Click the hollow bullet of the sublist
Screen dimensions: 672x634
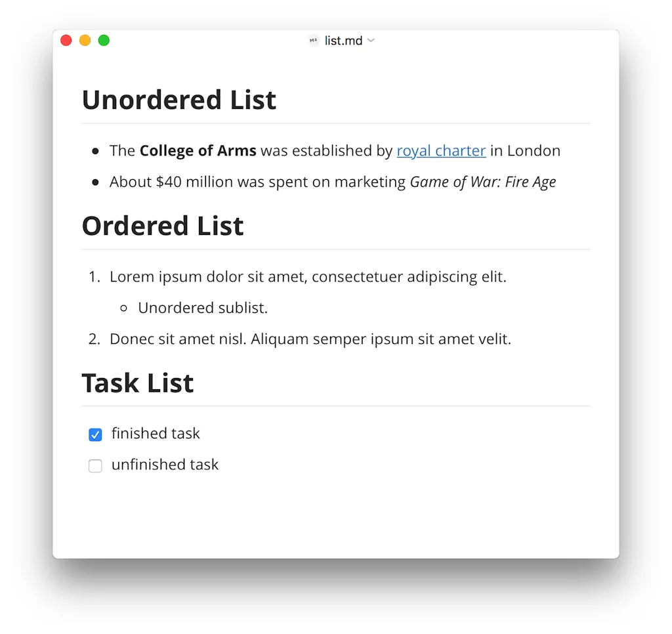[x=124, y=308]
